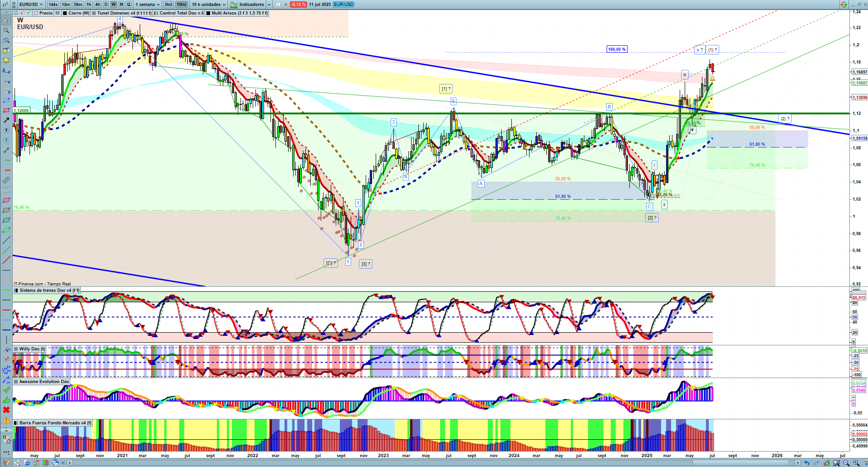Click the yellow warning triangle icon
Viewport: 868px width, 467px height.
coord(6,420)
